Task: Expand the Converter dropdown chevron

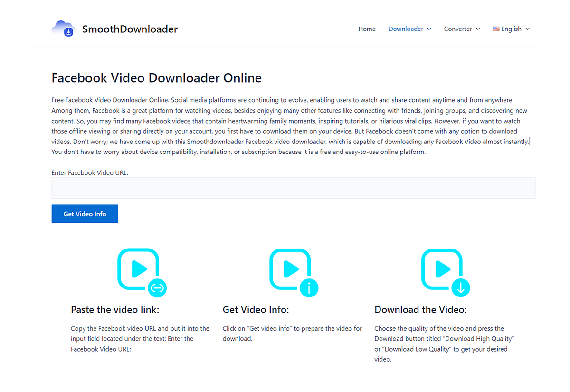Action: [478, 29]
